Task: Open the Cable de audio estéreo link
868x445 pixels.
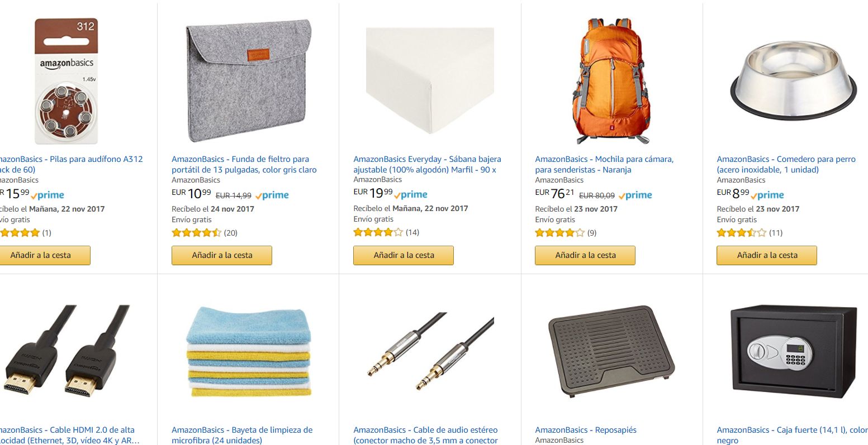Action: click(425, 435)
